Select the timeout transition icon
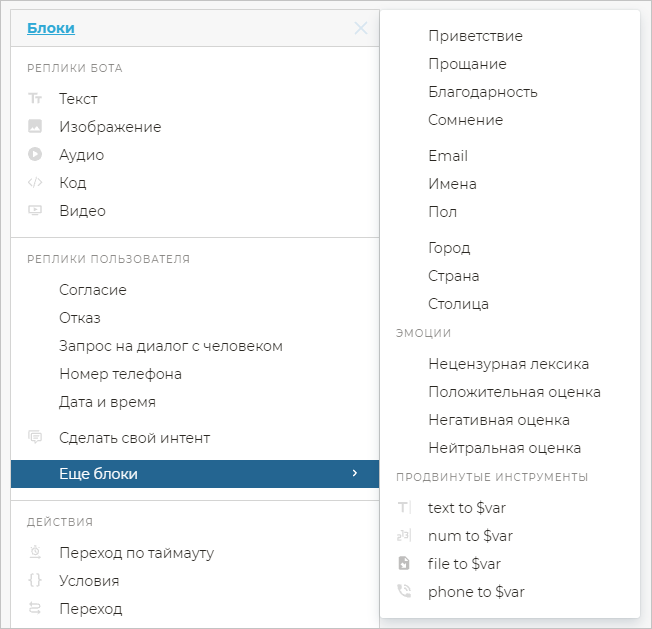Image resolution: width=652 pixels, height=629 pixels. click(x=35, y=553)
